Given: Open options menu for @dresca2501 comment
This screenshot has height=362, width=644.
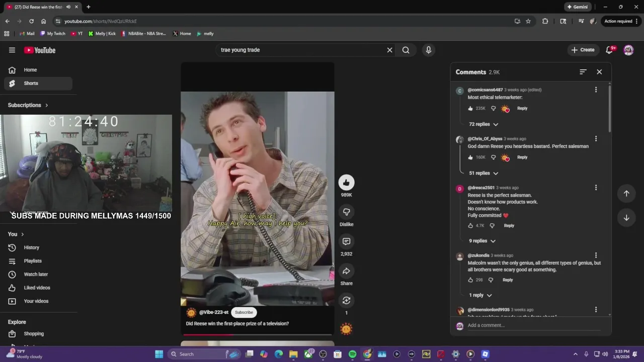Looking at the screenshot, I should pos(596,188).
